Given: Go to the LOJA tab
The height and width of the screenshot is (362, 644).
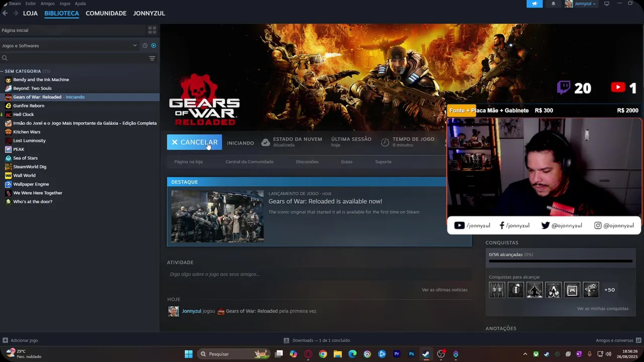Looking at the screenshot, I should point(30,13).
